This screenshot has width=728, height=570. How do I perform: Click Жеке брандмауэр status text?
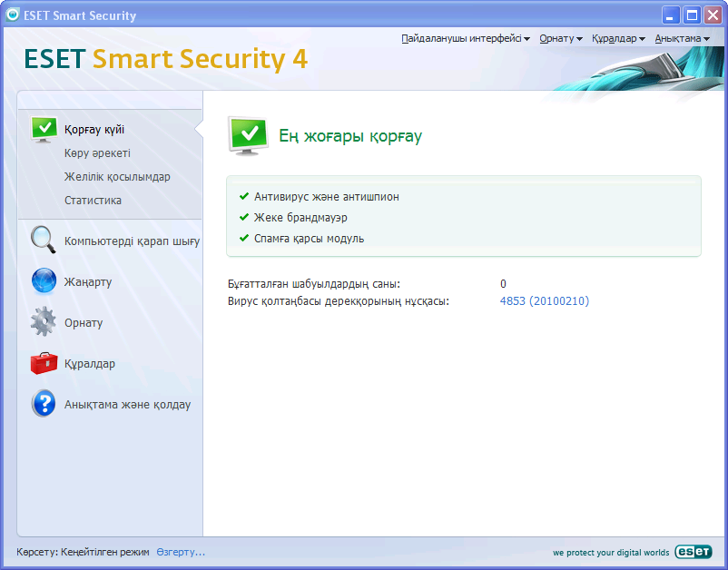click(x=300, y=217)
